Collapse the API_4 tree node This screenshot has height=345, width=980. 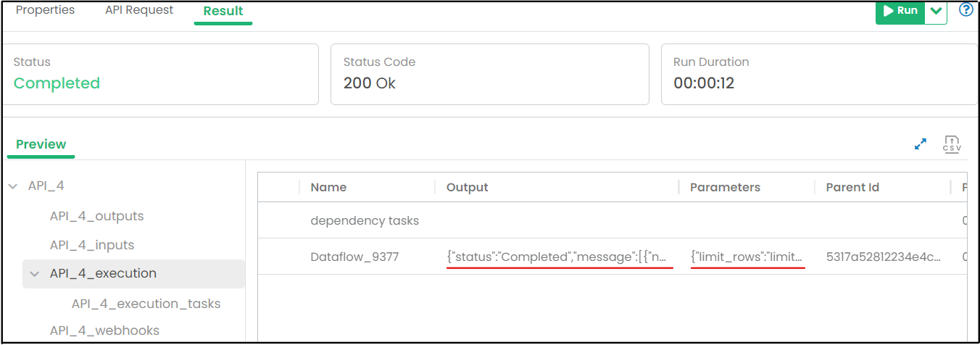coord(13,186)
